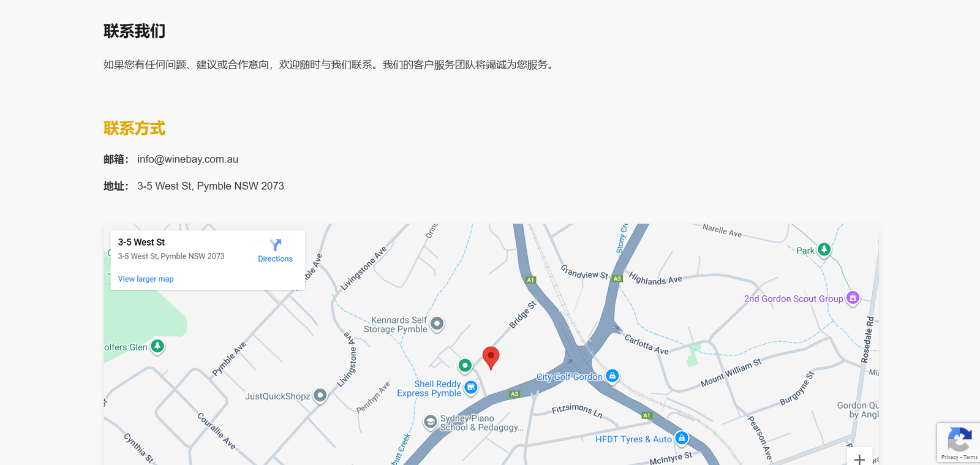Click the Golfers Glen park marker
980x465 pixels.
tap(157, 346)
